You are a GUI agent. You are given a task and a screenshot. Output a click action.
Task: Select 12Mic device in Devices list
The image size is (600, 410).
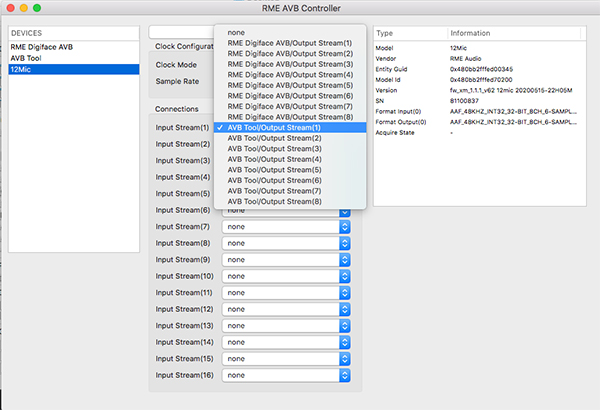[74, 69]
